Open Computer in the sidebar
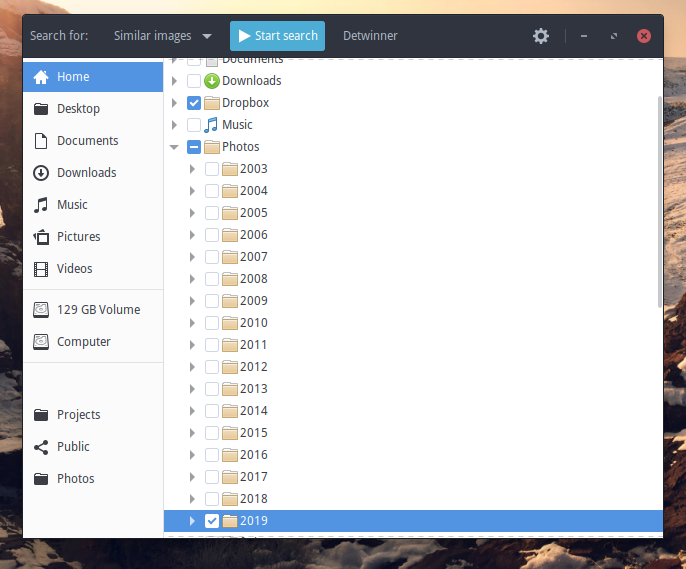 pos(83,342)
